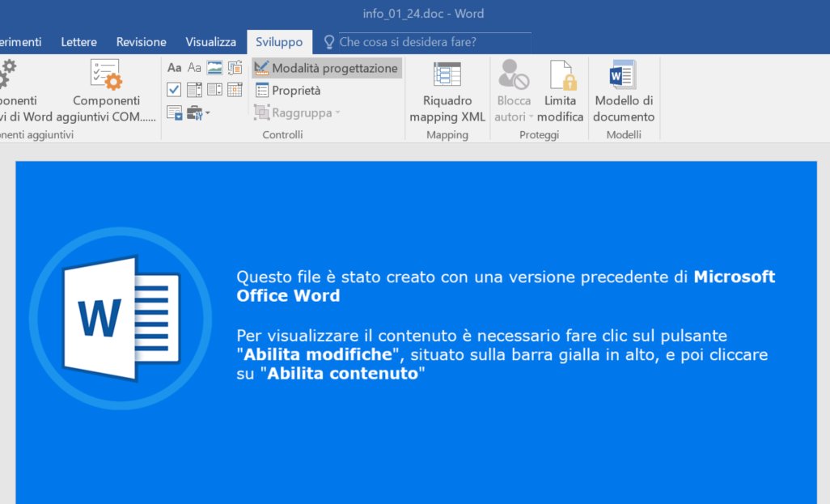Click the Word logo image in document
The height and width of the screenshot is (504, 830).
point(121,318)
